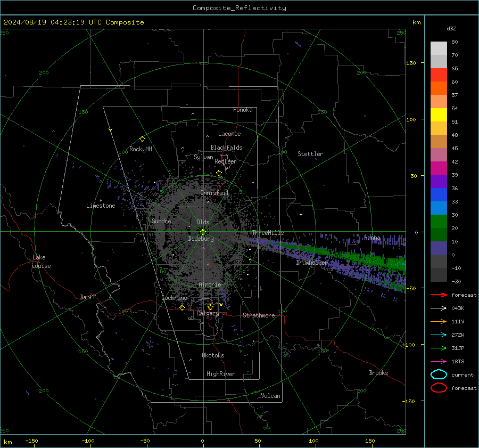The image size is (479, 448).
Task: Click the red forecast arrow in legend
Action: [x=439, y=295]
